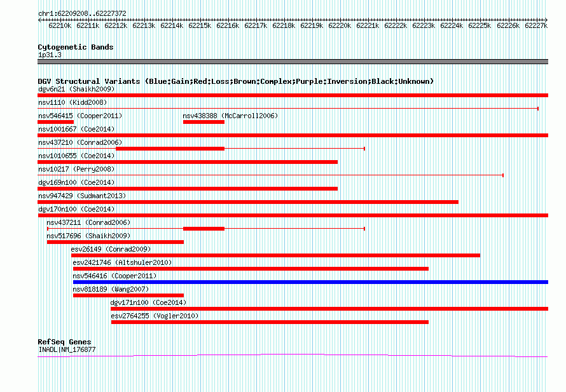The height and width of the screenshot is (392, 566).
Task: Click the DGV Structural Variants track title
Action: [x=235, y=81]
